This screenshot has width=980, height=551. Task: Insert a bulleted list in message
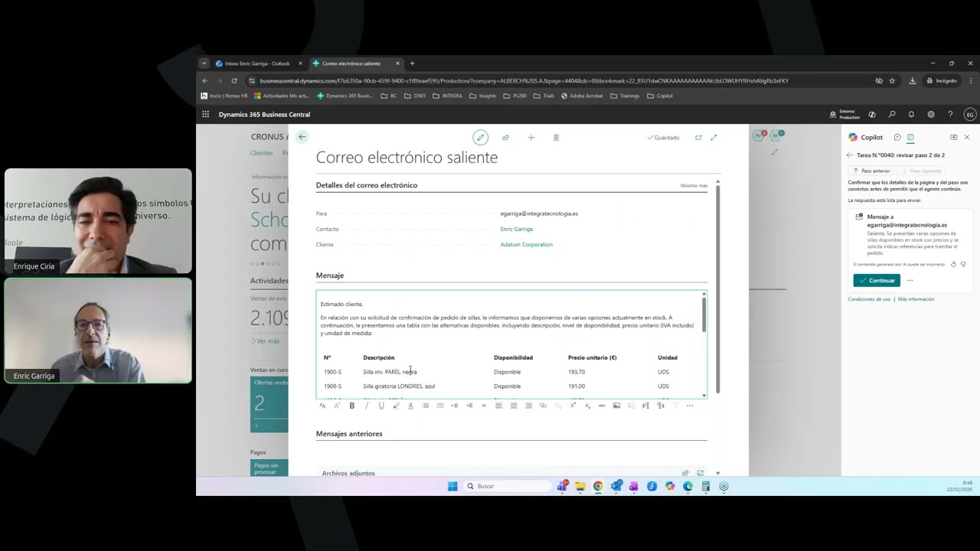pyautogui.click(x=425, y=406)
